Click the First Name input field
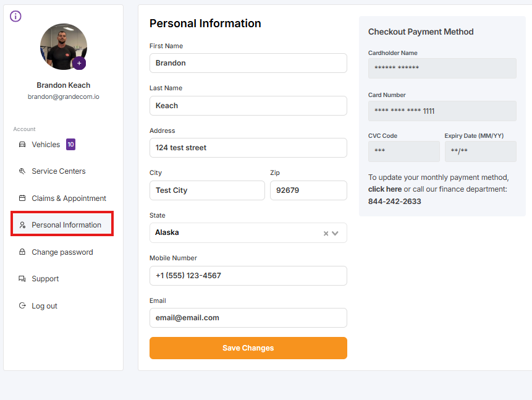Image resolution: width=532 pixels, height=400 pixels. click(x=248, y=63)
